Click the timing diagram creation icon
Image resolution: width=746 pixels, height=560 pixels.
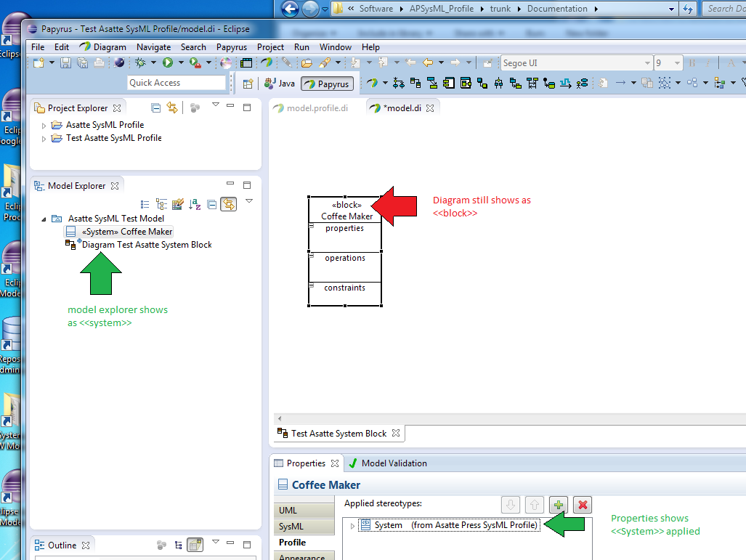[565, 84]
